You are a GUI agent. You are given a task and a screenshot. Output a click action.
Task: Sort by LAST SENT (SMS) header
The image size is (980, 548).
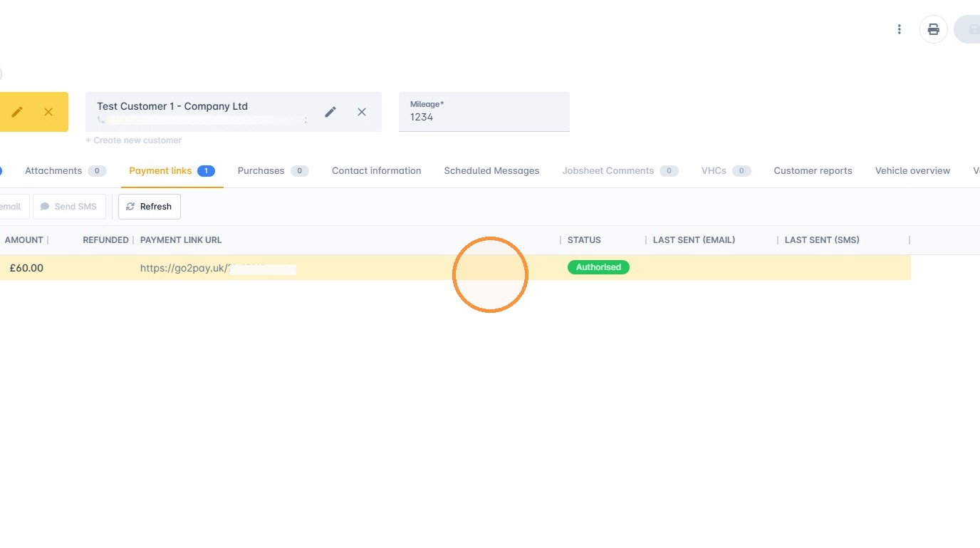coord(822,240)
